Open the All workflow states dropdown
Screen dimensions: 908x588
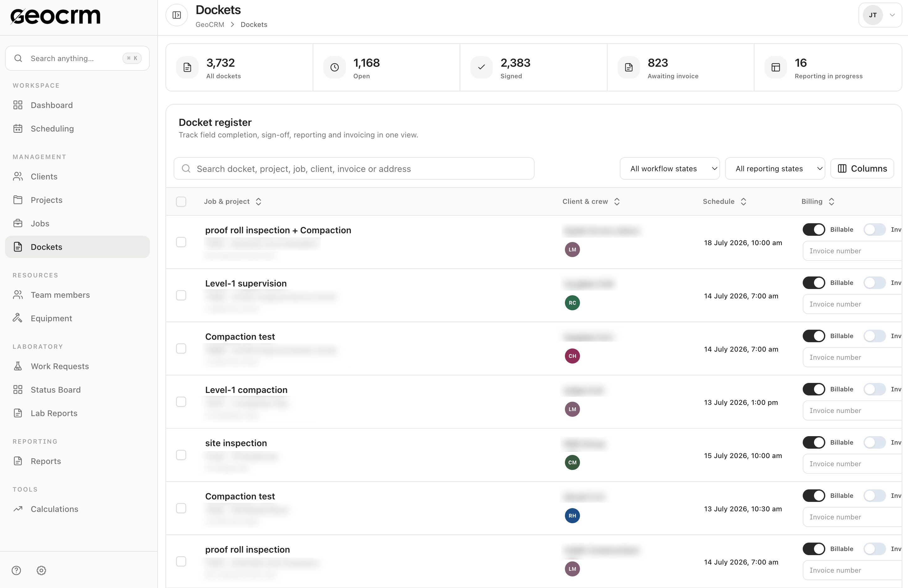[670, 168]
